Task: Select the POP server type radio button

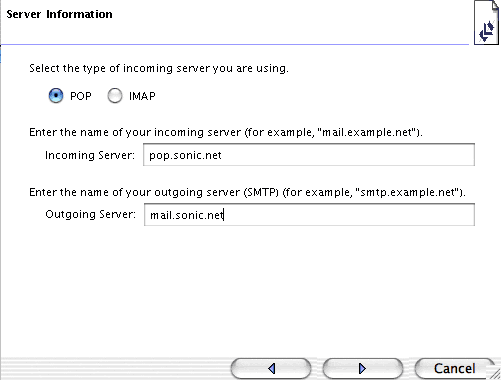Action: pos(56,96)
